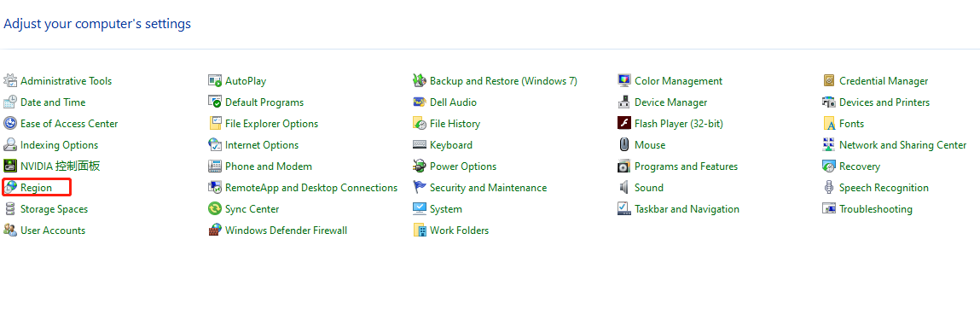Image resolution: width=980 pixels, height=327 pixels.
Task: Open the System text link
Action: (446, 209)
